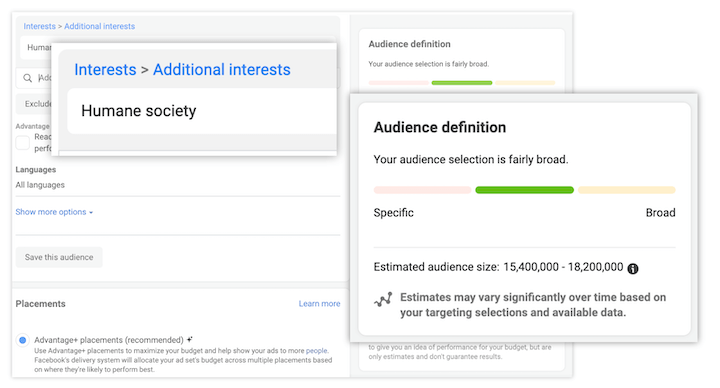Viewport: 720px width, 388px height.
Task: Click 'Your audience selection is fairly broad' enlarged text
Action: pyautogui.click(x=471, y=159)
